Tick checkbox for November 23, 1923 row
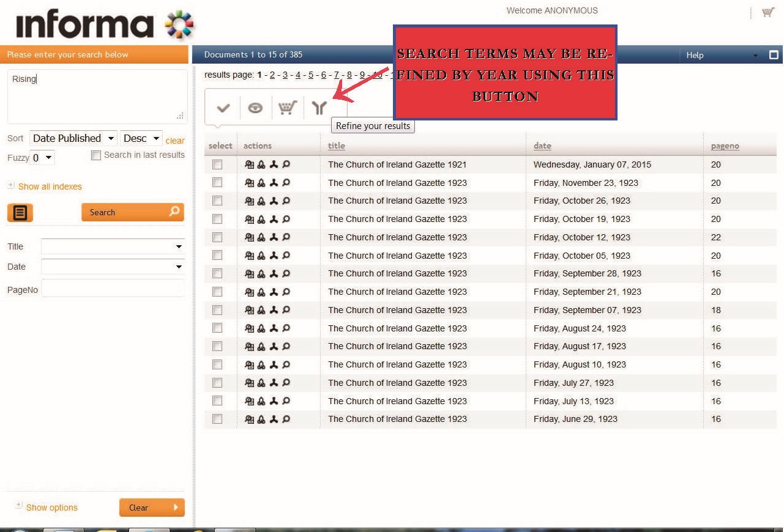This screenshot has height=532, width=784. 217,183
